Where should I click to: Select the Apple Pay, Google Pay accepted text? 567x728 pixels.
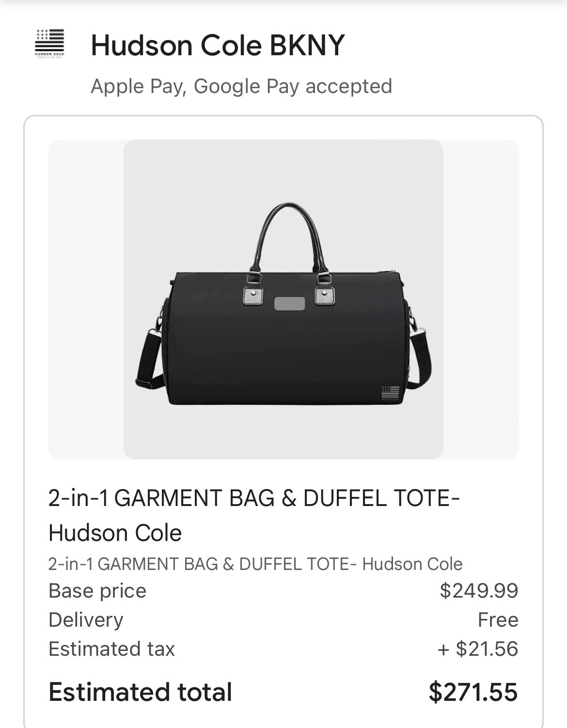[x=241, y=86]
